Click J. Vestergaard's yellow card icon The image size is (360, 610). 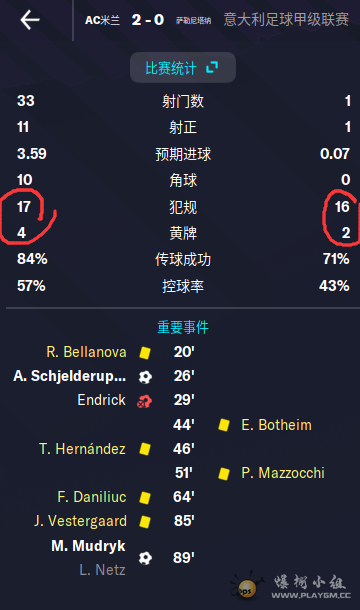click(145, 522)
